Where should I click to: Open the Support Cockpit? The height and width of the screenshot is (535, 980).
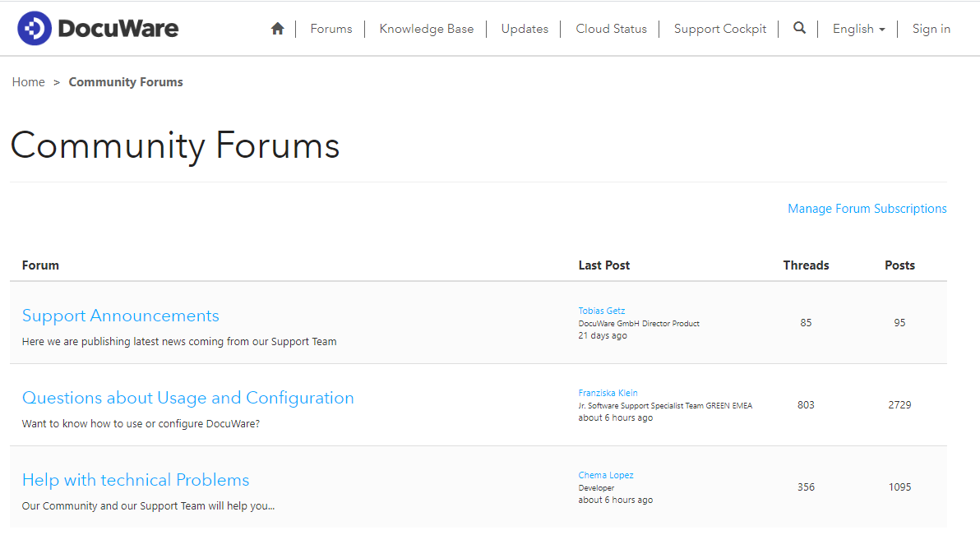[719, 29]
